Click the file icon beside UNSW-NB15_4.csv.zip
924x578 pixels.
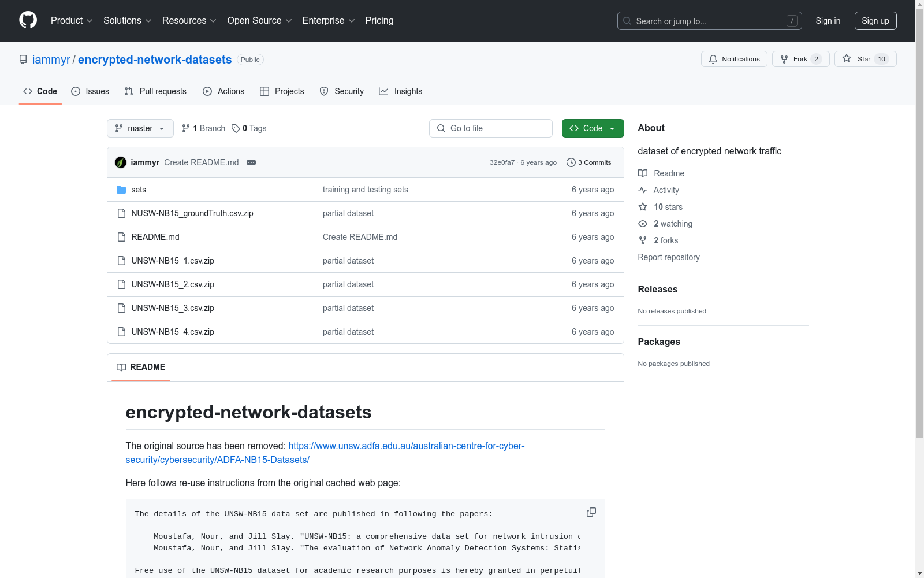[121, 332]
